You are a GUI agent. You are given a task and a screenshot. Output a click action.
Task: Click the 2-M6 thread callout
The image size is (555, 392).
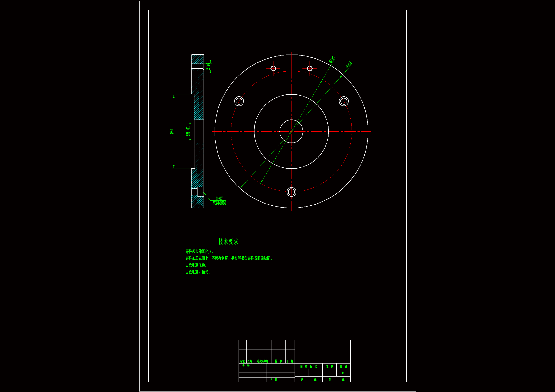pyautogui.click(x=208, y=66)
